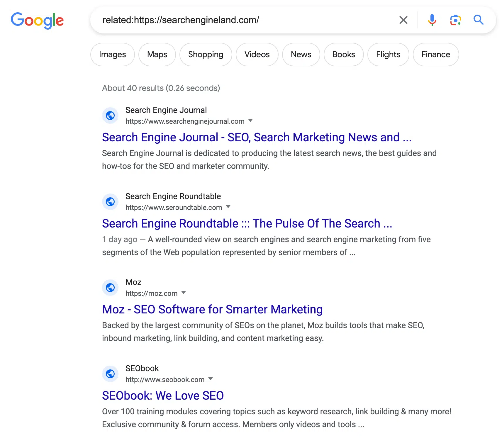Click the '1 day ago' snippet date
This screenshot has width=502, height=448.
[x=120, y=240]
